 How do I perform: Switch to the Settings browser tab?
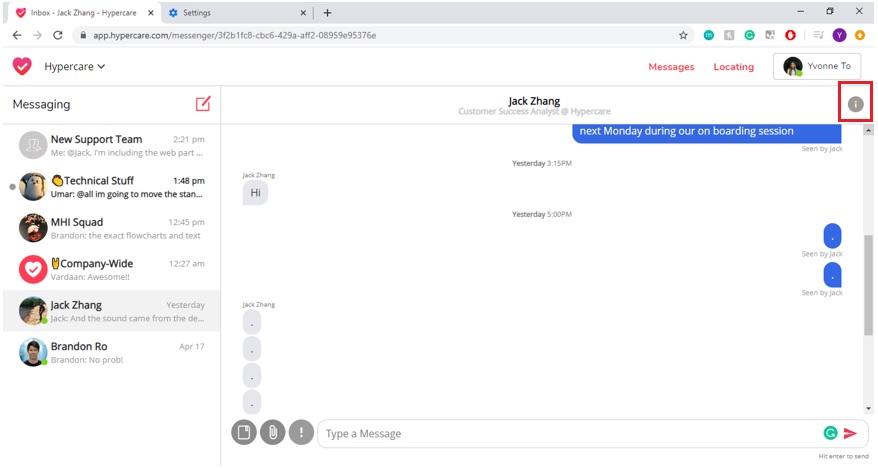(x=237, y=13)
